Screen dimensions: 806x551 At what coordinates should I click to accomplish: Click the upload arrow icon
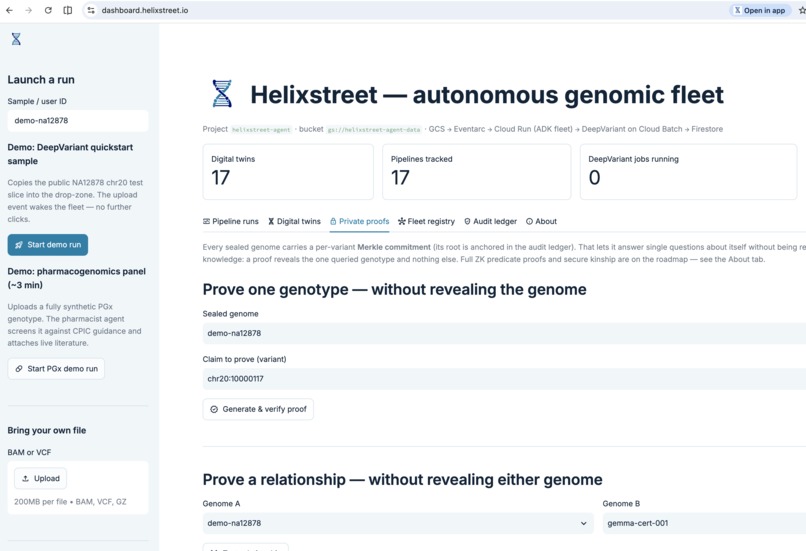(25, 479)
